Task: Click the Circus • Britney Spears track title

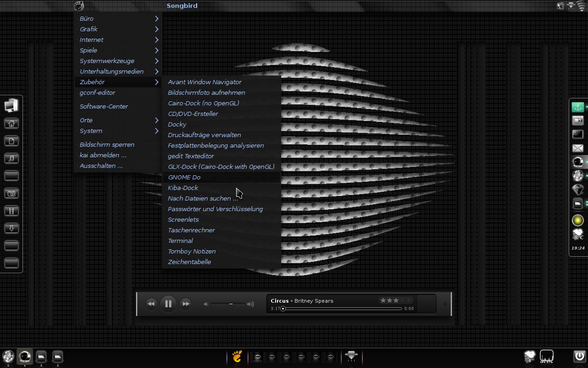Action: [302, 301]
